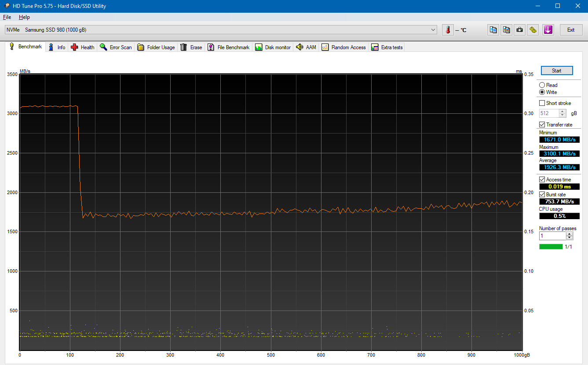Capture a screenshot with the camera icon

point(519,30)
